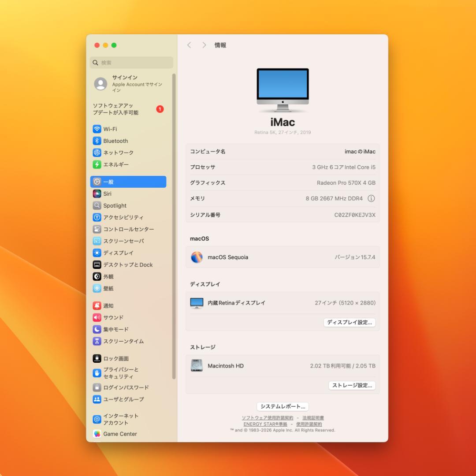The height and width of the screenshot is (476, 476).
Task: Open the エネルギー settings icon
Action: [97, 164]
